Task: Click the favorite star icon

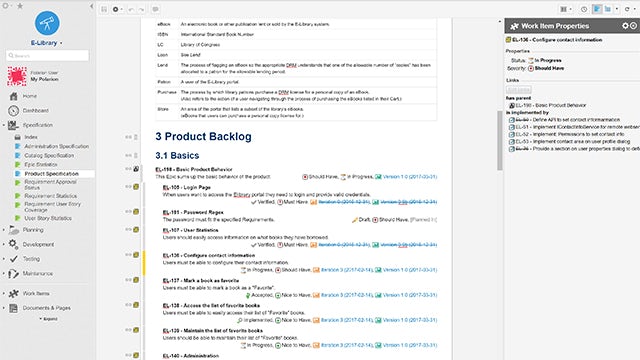Action: coord(20,6)
